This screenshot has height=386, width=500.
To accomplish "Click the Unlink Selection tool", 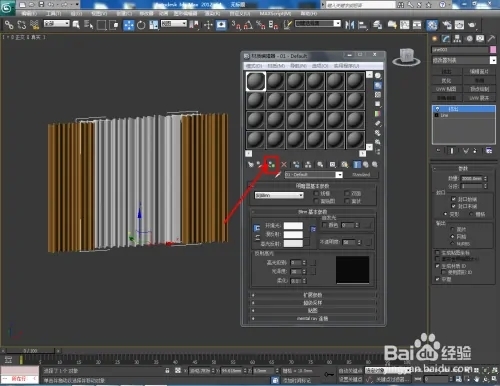I will point(22,25).
